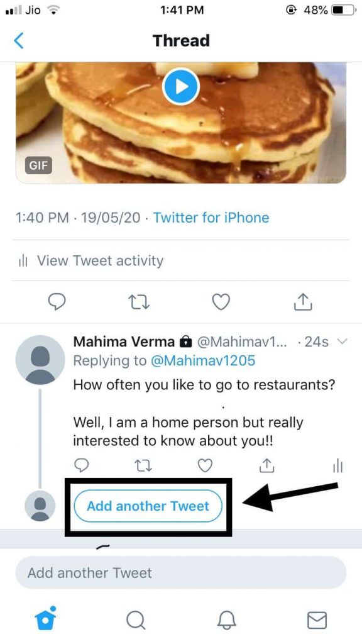Image resolution: width=362 pixels, height=644 pixels.
Task: Switch to the Thread view title
Action: click(x=181, y=40)
